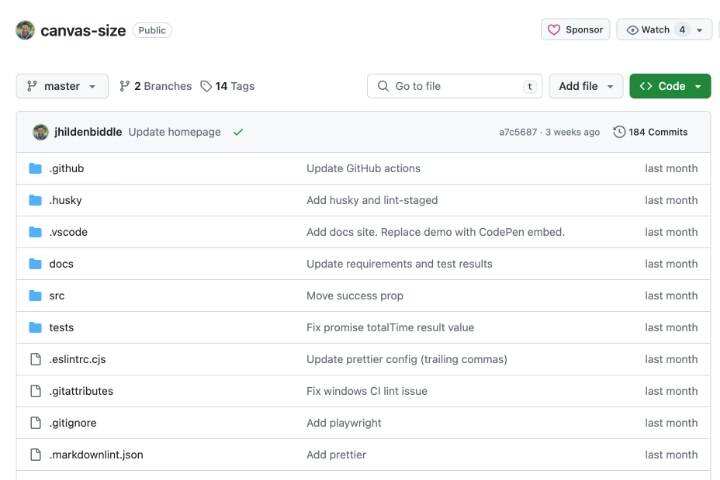Open the .markdownlint.json file
The image size is (720, 480).
(x=96, y=455)
